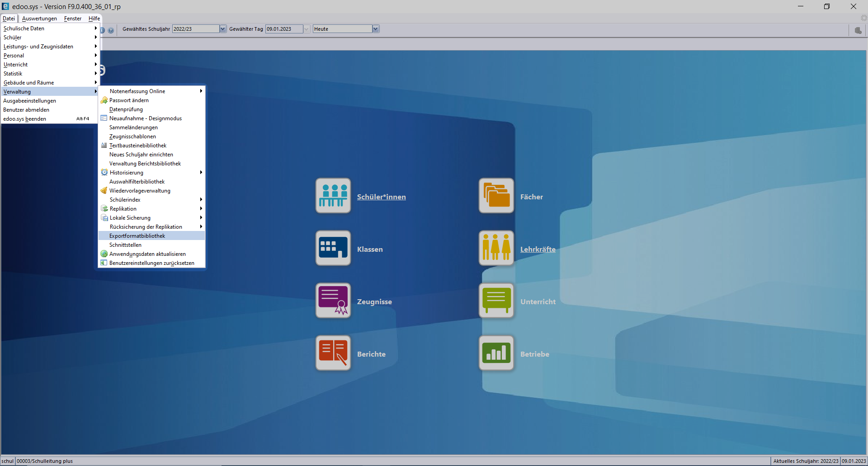Expand the Historisierung submenu arrow
Screen dimensions: 868x466
(x=201, y=172)
